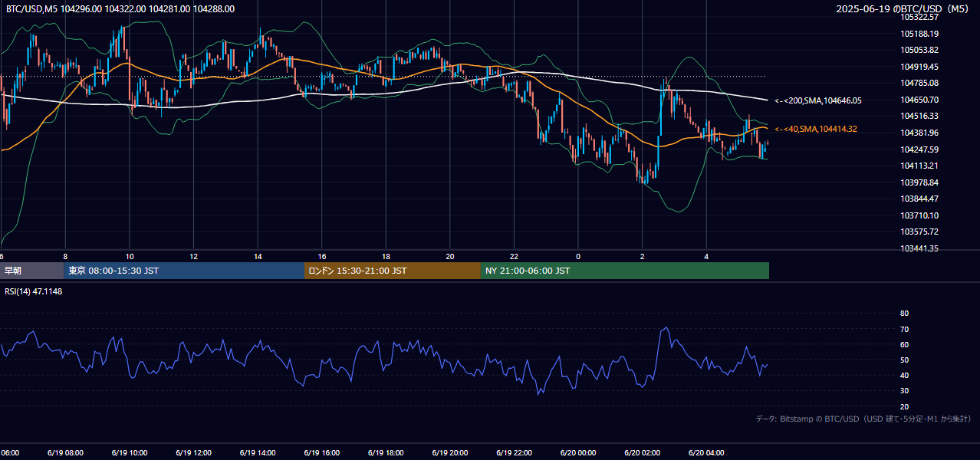Image resolution: width=980 pixels, height=460 pixels.
Task: Click price axis value 104516.33
Action: (919, 116)
